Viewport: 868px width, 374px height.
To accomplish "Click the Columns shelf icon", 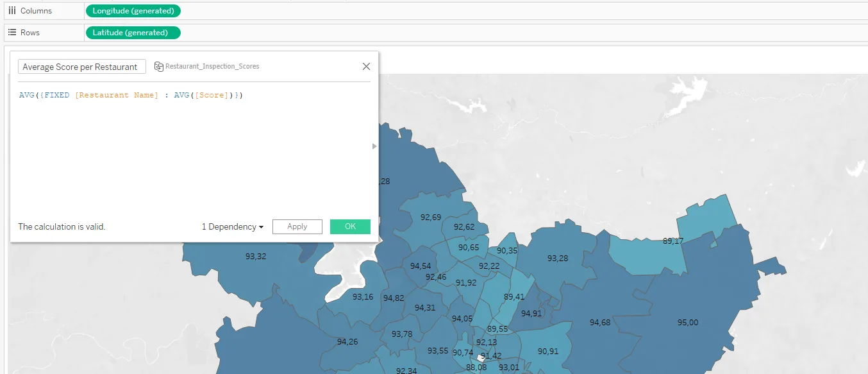I will click(x=12, y=11).
